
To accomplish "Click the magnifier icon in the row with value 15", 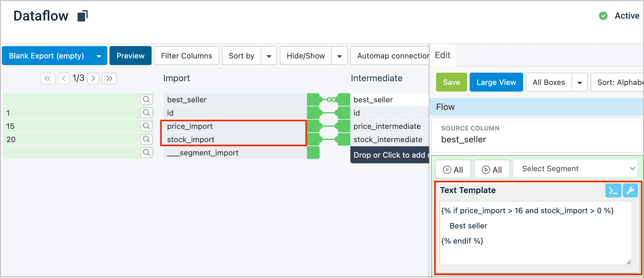I will click(x=146, y=126).
